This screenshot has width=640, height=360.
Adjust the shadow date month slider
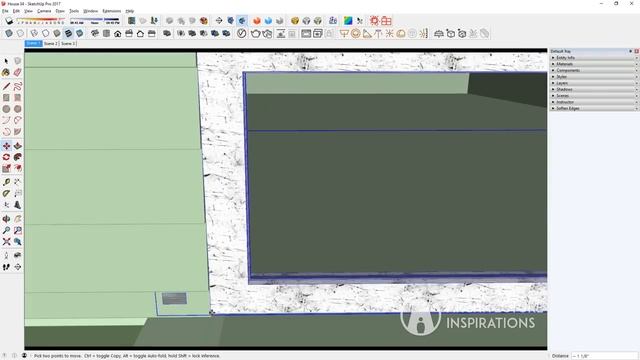(40, 21)
